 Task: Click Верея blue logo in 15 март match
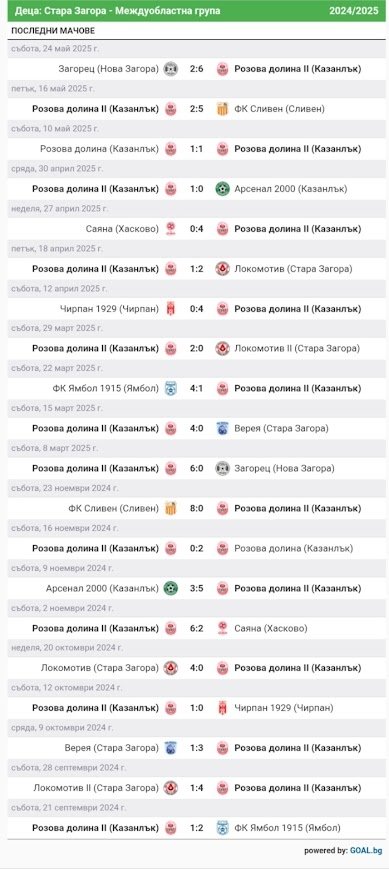point(222,428)
